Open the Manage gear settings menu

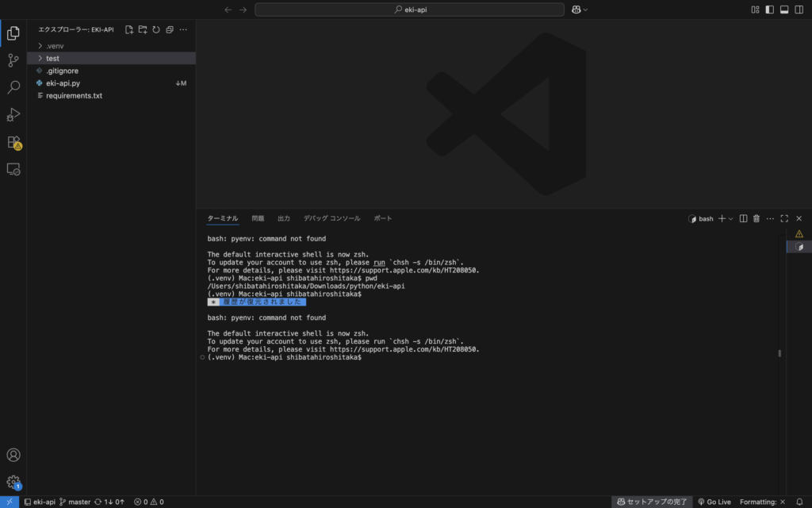click(13, 482)
